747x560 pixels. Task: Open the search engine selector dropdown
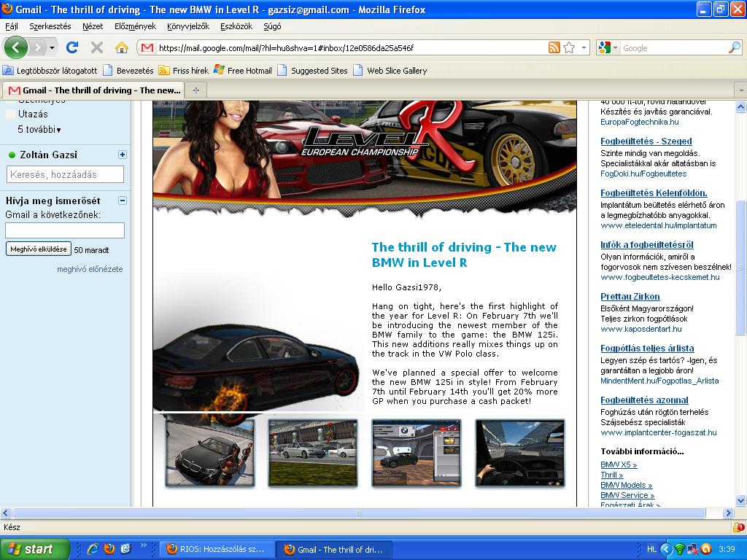[x=608, y=47]
